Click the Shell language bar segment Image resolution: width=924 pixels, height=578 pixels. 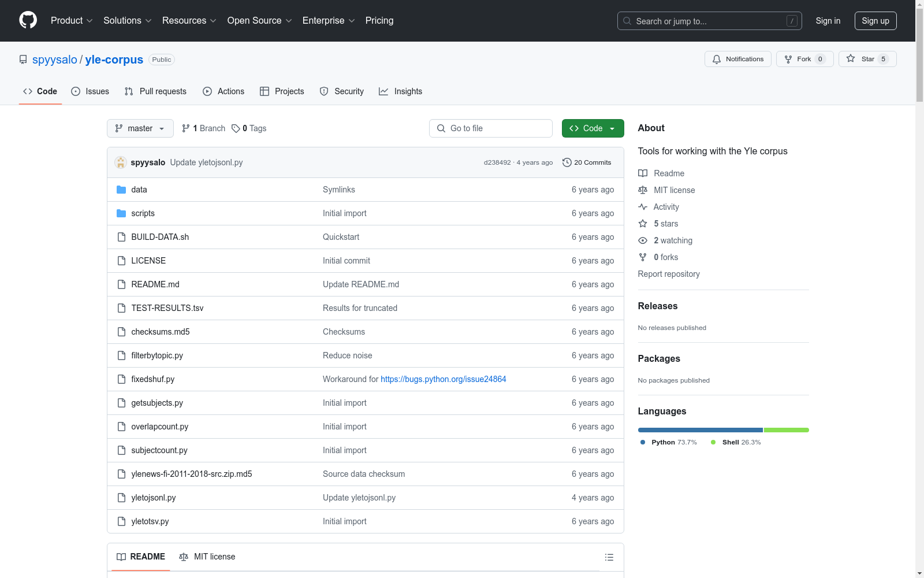[x=787, y=430]
